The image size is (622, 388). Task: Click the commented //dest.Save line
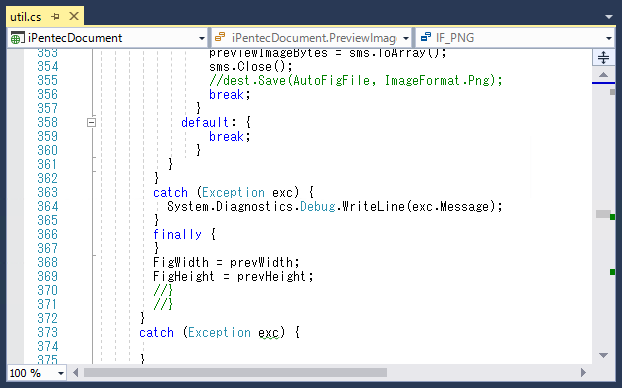[x=356, y=81]
